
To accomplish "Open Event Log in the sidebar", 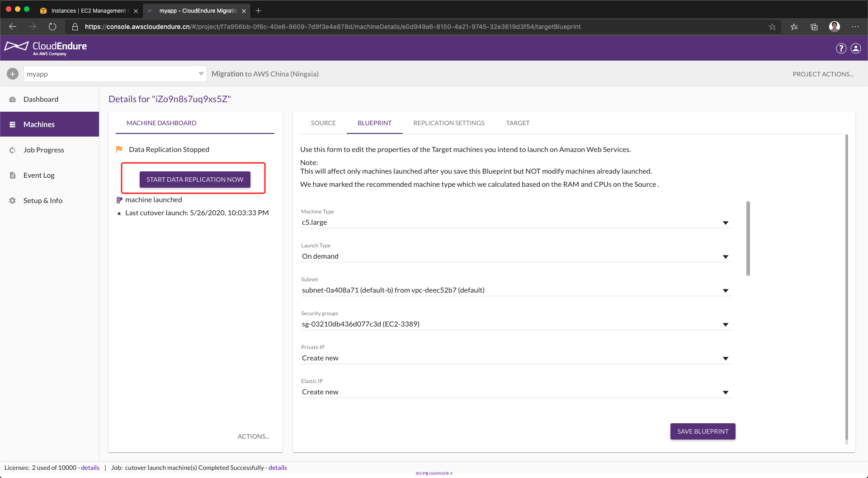I will click(38, 175).
